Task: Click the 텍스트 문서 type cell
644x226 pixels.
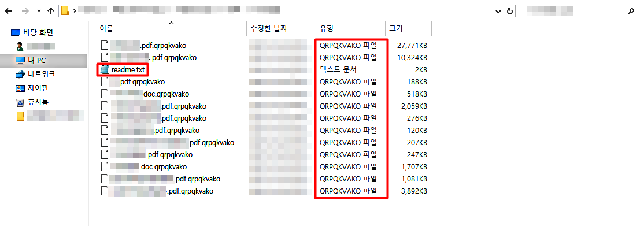Action: tap(338, 70)
